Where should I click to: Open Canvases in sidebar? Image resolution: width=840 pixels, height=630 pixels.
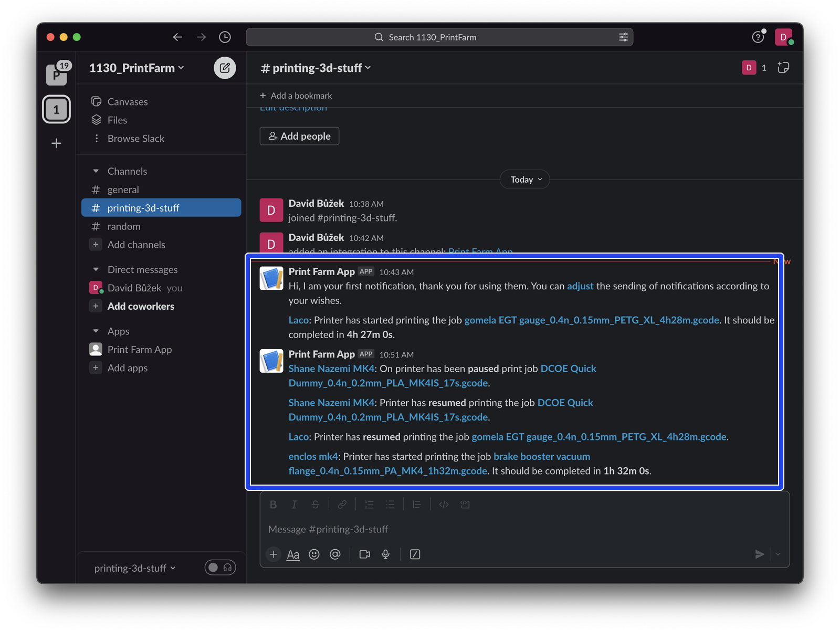tap(161, 102)
